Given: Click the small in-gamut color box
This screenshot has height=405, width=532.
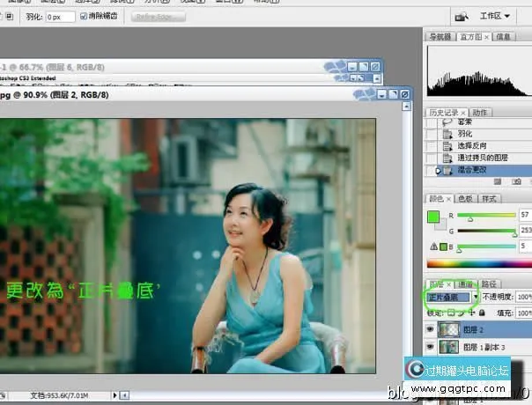Looking at the screenshot, I should (x=443, y=247).
